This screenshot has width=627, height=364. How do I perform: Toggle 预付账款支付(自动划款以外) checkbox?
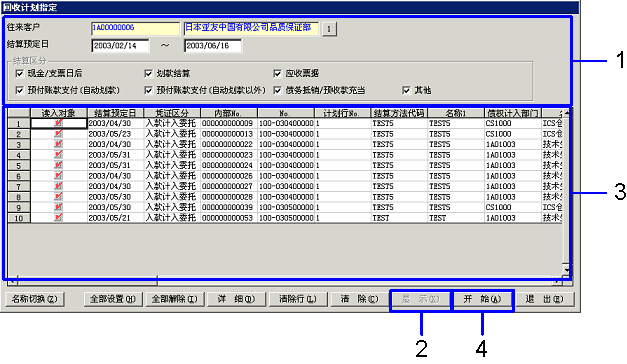coord(148,91)
